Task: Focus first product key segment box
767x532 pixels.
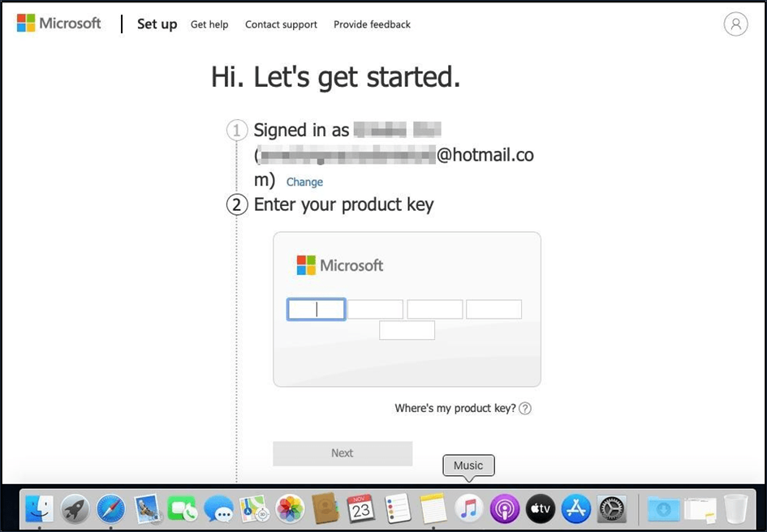Action: click(x=316, y=310)
